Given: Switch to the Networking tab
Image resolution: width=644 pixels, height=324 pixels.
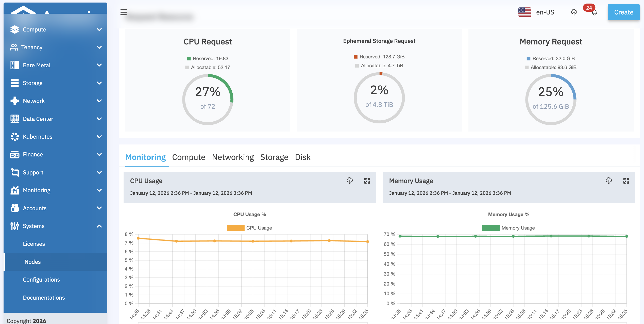Looking at the screenshot, I should pyautogui.click(x=233, y=157).
